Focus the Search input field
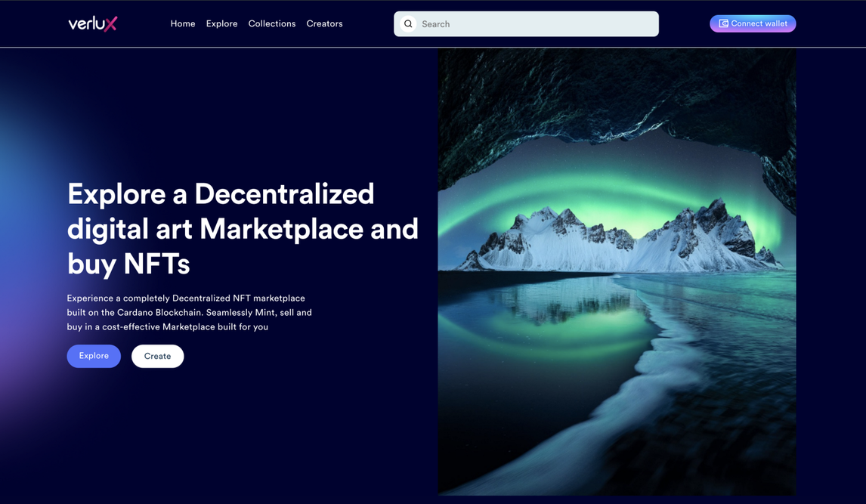Screen dimensions: 866x504 pyautogui.click(x=527, y=23)
